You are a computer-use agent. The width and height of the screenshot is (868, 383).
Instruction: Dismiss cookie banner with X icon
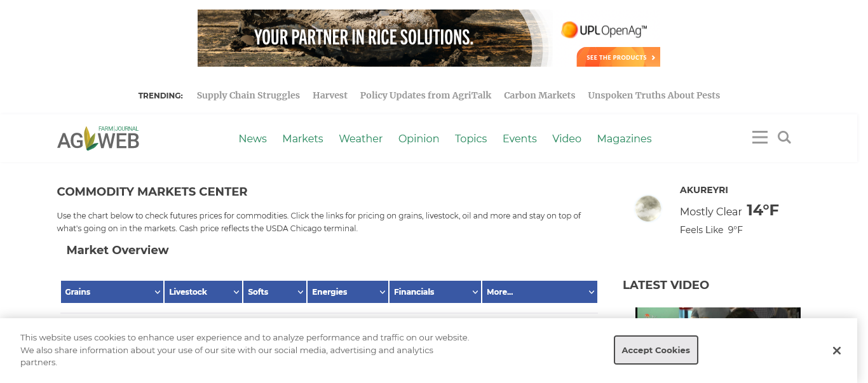(837, 351)
